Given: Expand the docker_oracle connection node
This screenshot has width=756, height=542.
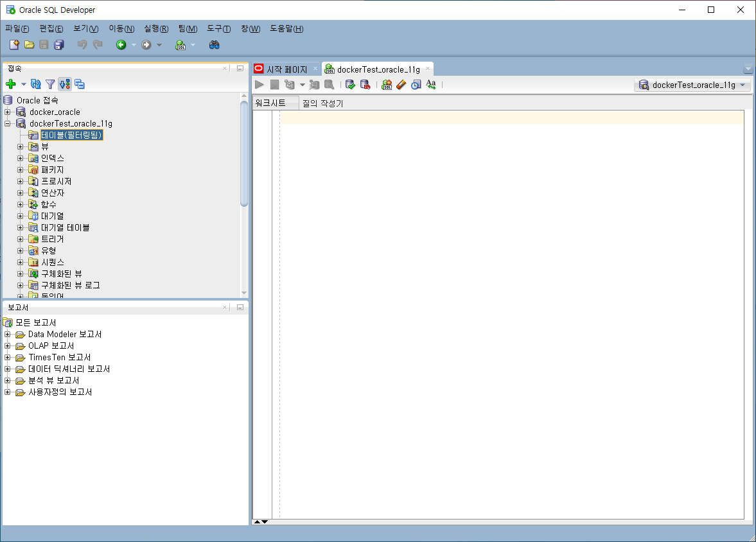Looking at the screenshot, I should click(7, 112).
